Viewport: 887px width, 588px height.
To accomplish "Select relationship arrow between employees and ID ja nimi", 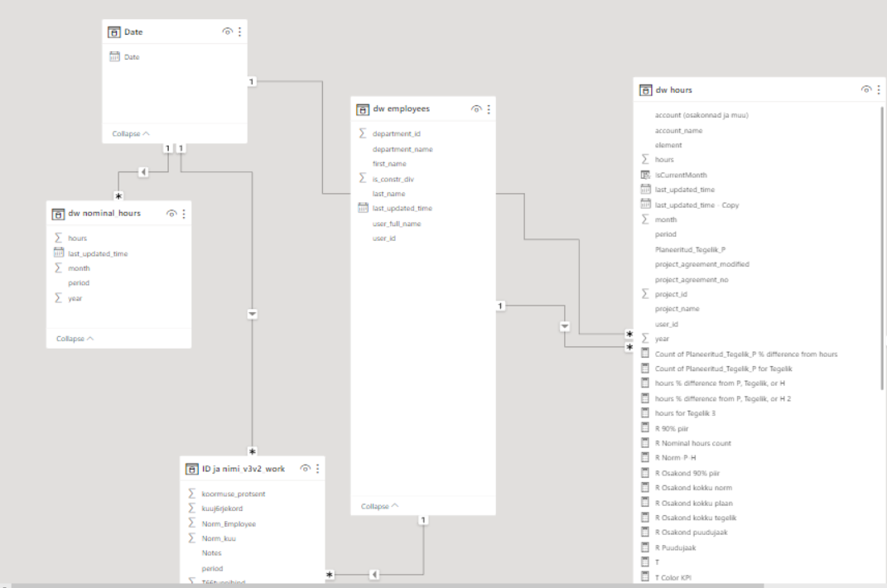I will [x=374, y=575].
